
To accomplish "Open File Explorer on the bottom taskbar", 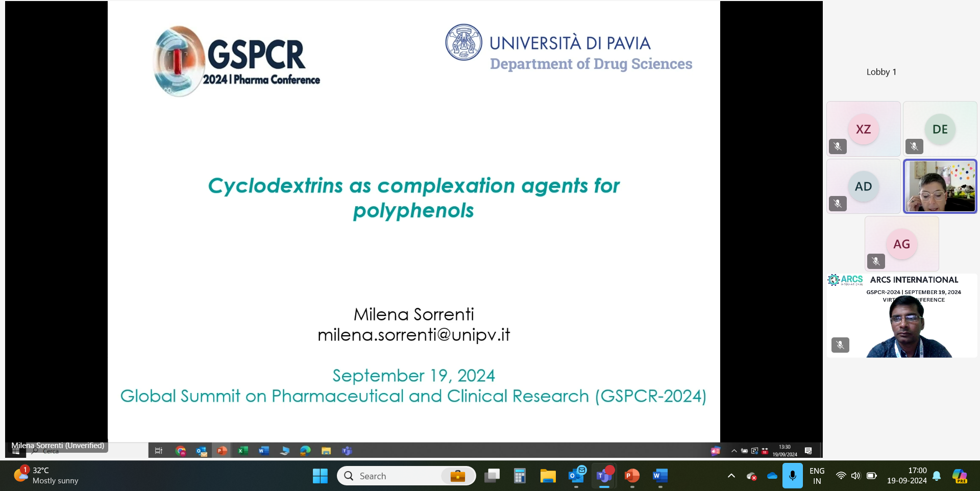I will coord(548,476).
